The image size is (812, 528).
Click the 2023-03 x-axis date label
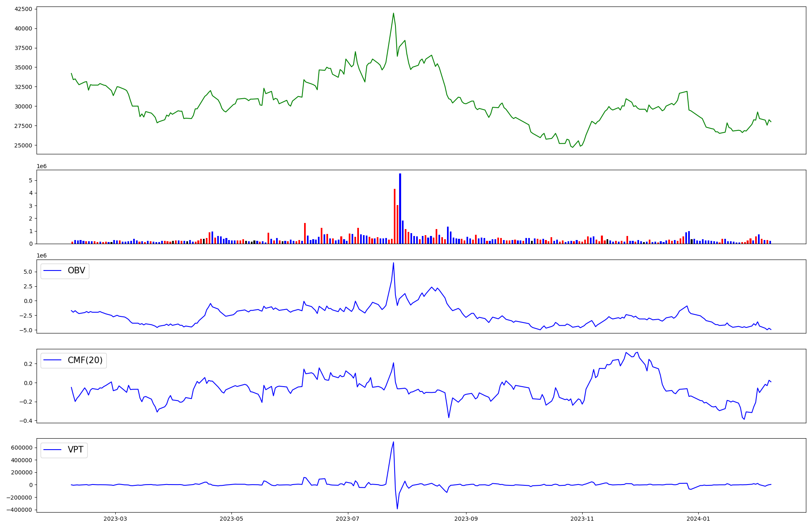(x=115, y=518)
